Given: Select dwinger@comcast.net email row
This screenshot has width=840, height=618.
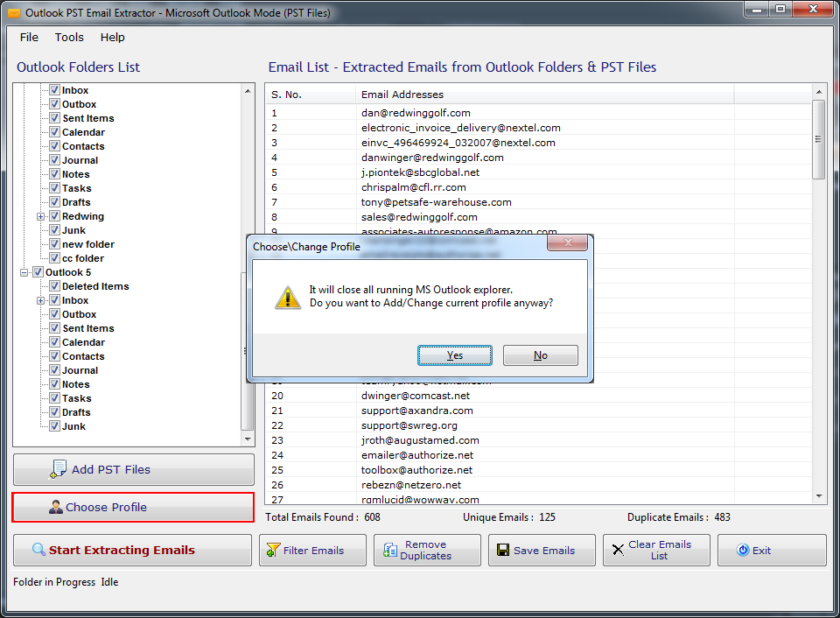Looking at the screenshot, I should point(539,396).
